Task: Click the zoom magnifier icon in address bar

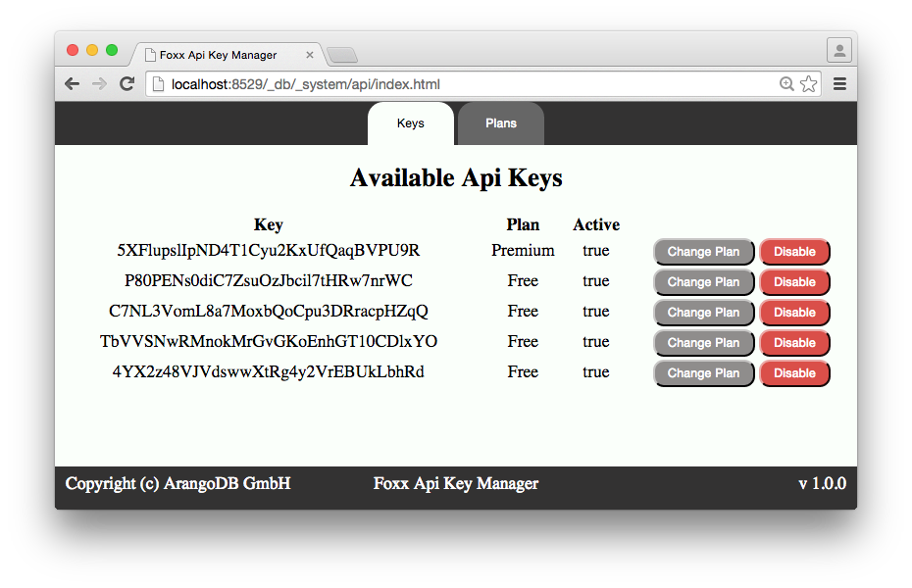Action: [786, 84]
